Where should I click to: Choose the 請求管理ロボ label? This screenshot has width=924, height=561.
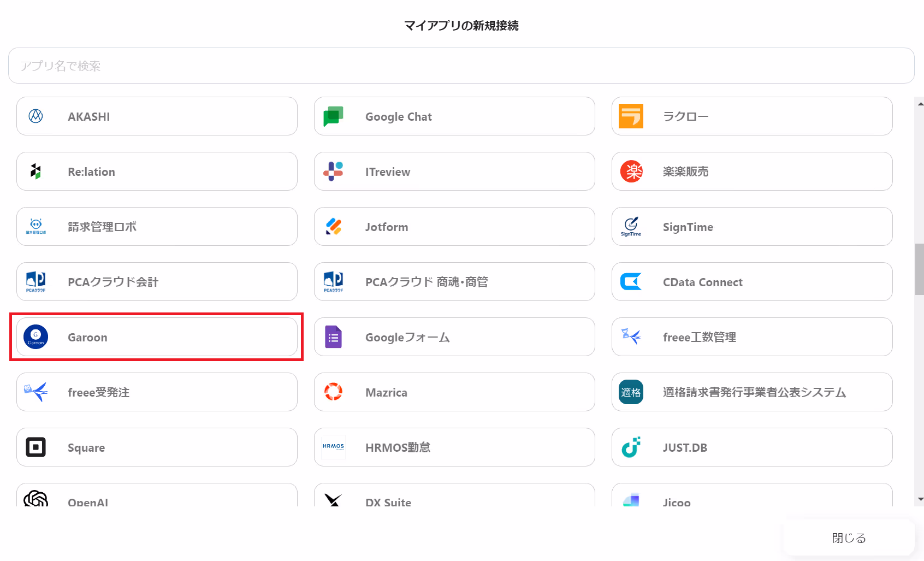(x=102, y=227)
